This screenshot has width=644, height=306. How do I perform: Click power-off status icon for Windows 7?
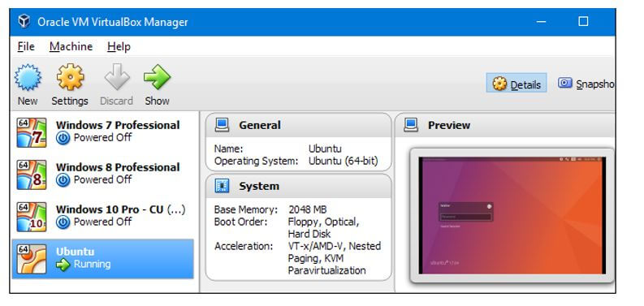tap(63, 139)
